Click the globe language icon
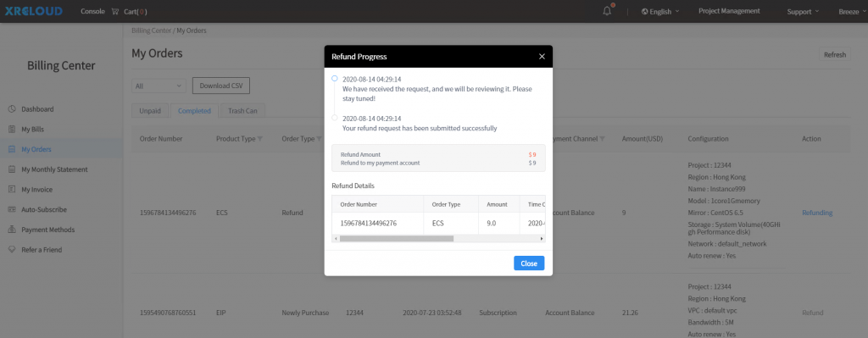This screenshot has height=338, width=868. pyautogui.click(x=644, y=12)
